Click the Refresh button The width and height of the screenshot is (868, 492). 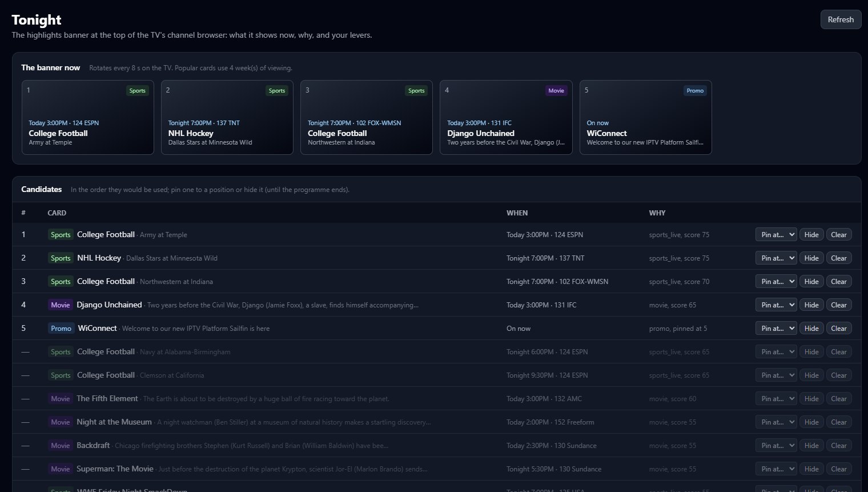(x=841, y=19)
